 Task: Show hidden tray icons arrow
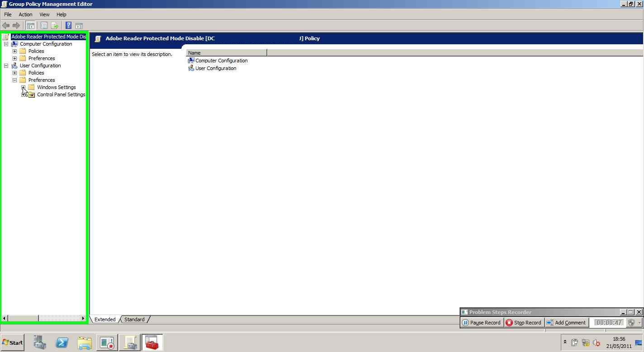coord(565,342)
